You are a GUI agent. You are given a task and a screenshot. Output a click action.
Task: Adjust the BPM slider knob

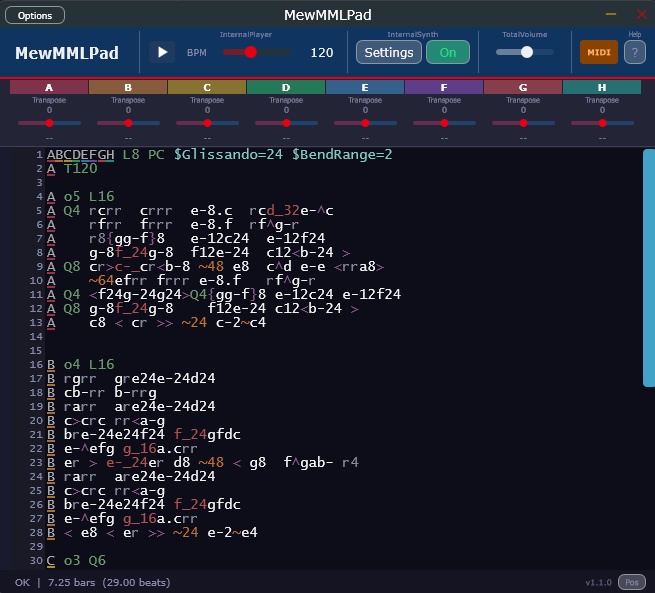[x=251, y=52]
